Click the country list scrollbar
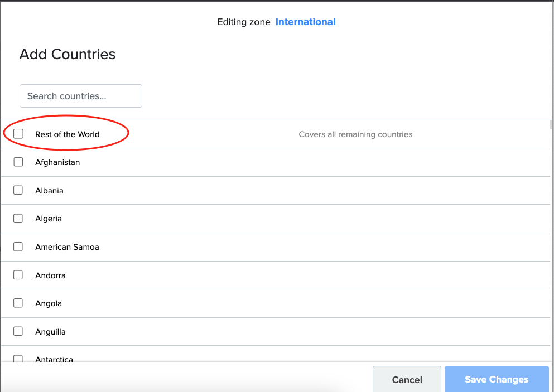The height and width of the screenshot is (392, 554). 551,125
